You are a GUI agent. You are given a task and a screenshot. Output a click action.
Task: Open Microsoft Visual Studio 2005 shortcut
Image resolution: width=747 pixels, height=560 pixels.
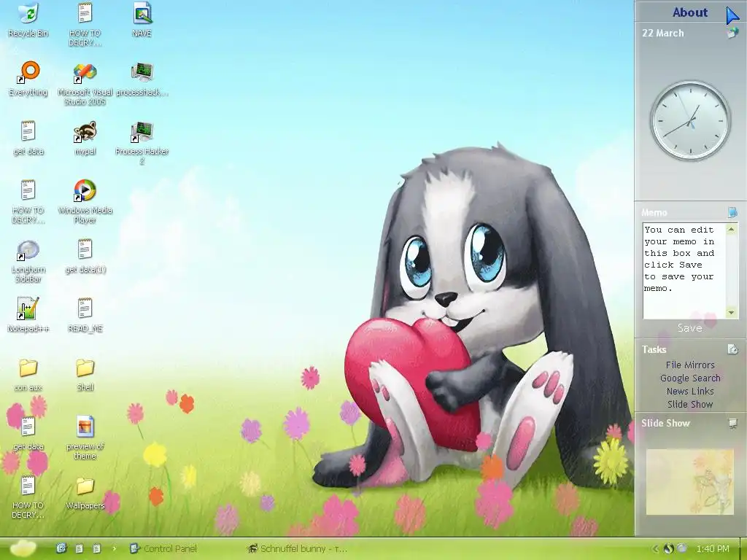pyautogui.click(x=85, y=84)
